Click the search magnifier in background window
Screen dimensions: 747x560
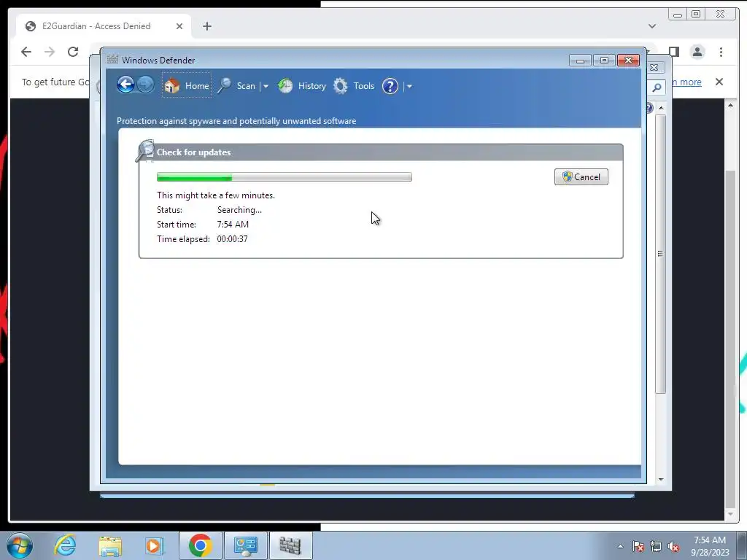(657, 87)
